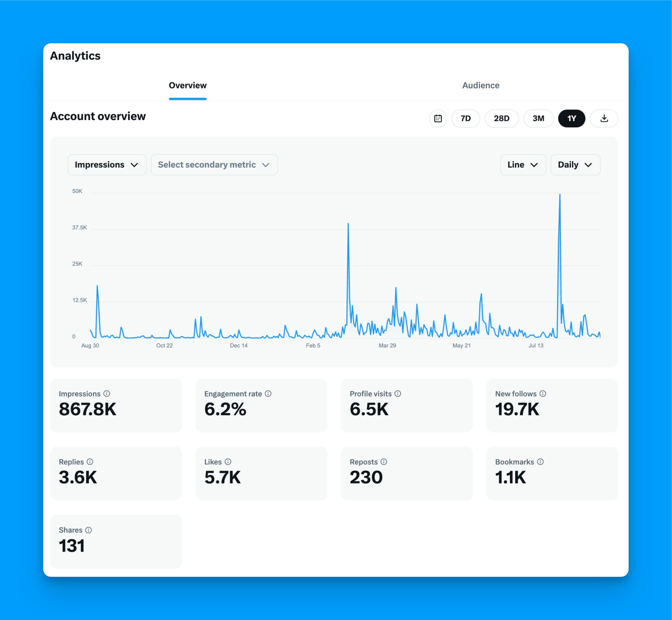Image resolution: width=672 pixels, height=620 pixels.
Task: Toggle off the selected 1Y range
Action: [572, 118]
